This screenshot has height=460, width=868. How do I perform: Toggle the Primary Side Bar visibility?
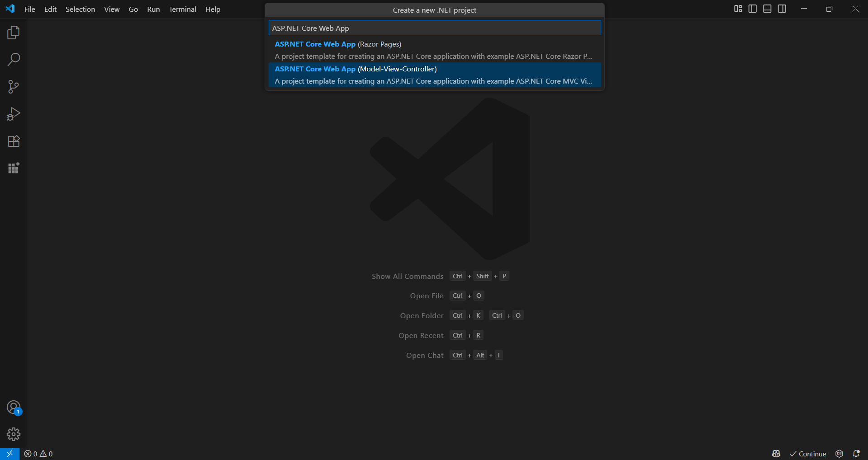tap(752, 8)
